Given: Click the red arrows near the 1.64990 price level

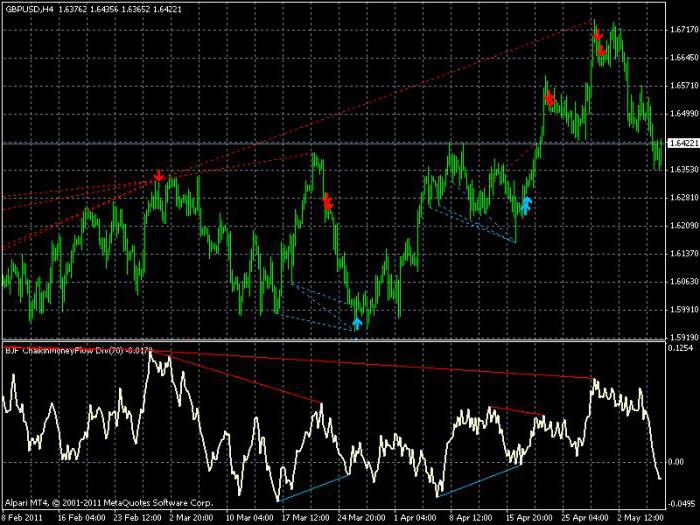Looking at the screenshot, I should [x=550, y=98].
